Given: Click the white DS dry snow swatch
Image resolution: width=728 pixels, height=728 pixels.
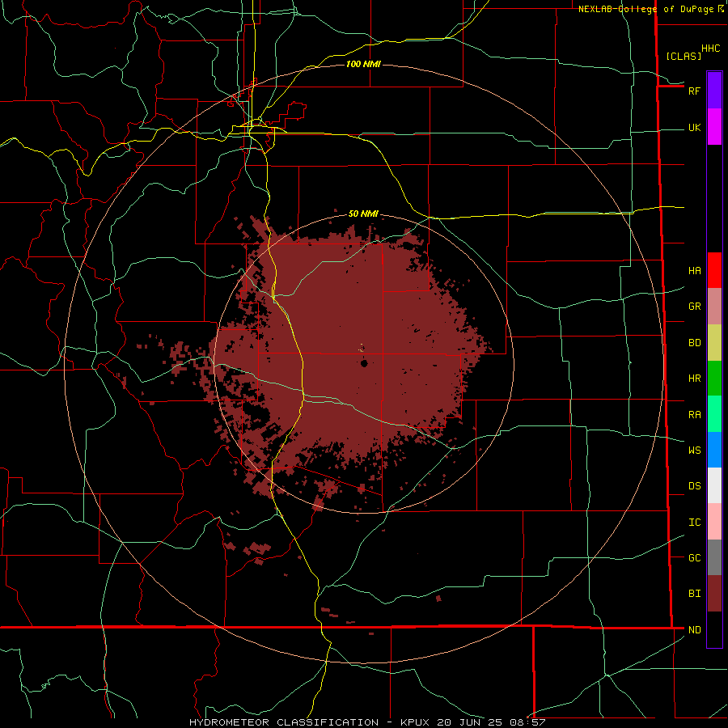Looking at the screenshot, I should click(714, 485).
